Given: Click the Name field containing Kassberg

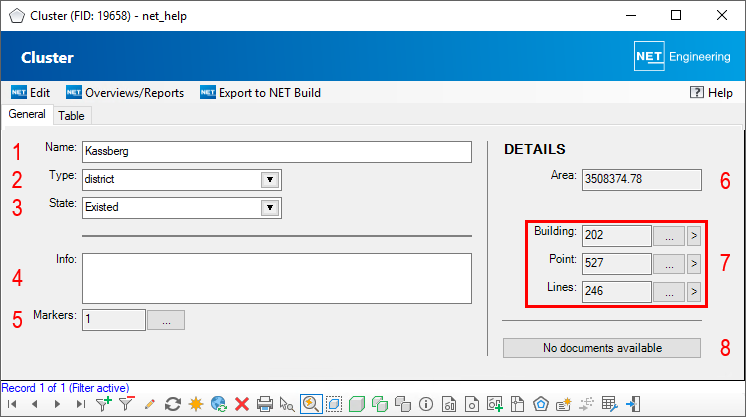Looking at the screenshot, I should 277,152.
